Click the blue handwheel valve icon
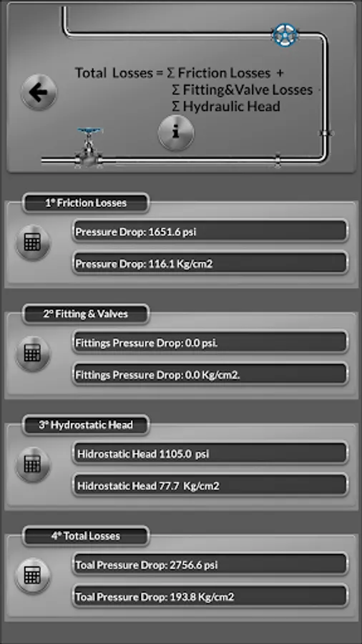This screenshot has width=362, height=644. pos(285,34)
